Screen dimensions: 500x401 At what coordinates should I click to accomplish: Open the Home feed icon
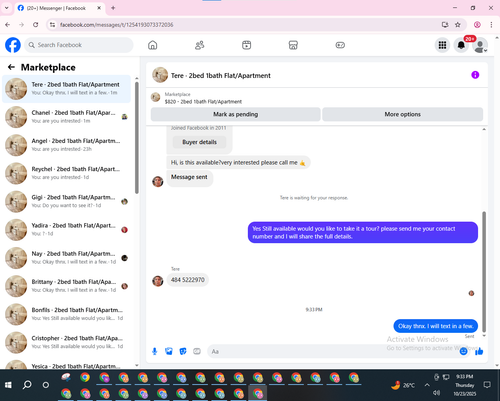pyautogui.click(x=153, y=45)
